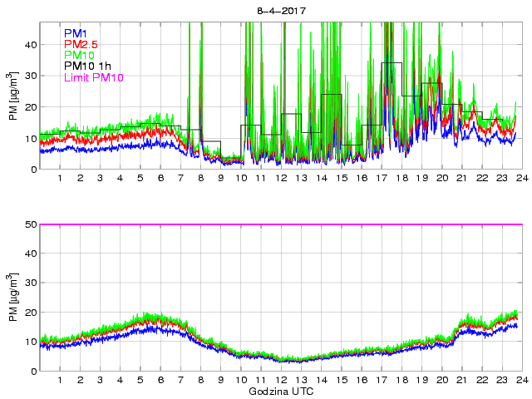Click hour 1 on the upper chart x-axis

coord(60,179)
